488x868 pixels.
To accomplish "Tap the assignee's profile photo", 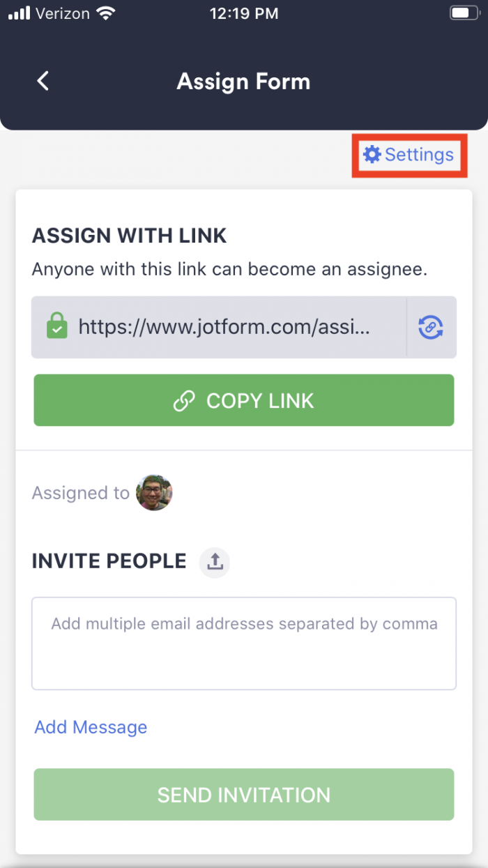I will (x=154, y=493).
